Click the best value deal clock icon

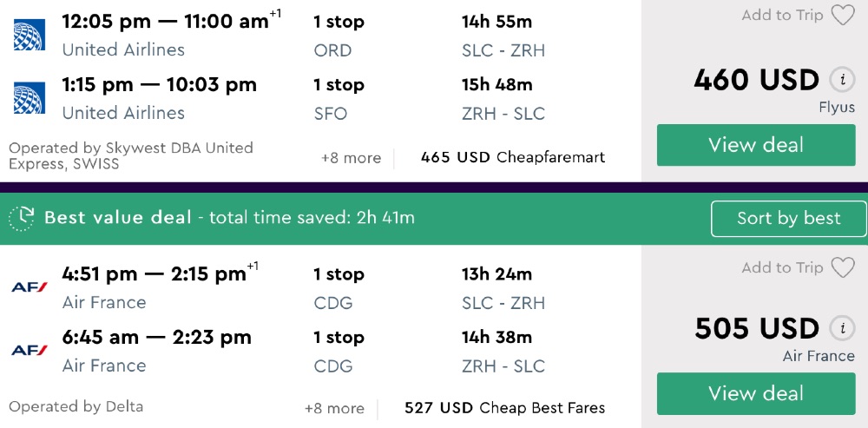coord(22,218)
